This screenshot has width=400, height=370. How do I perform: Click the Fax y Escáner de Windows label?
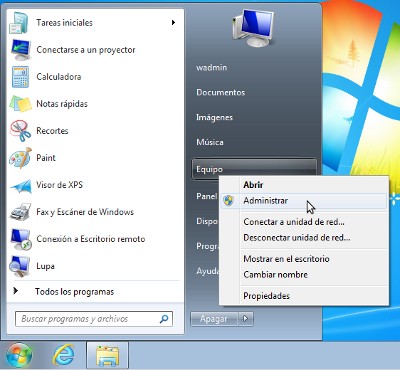(x=85, y=212)
